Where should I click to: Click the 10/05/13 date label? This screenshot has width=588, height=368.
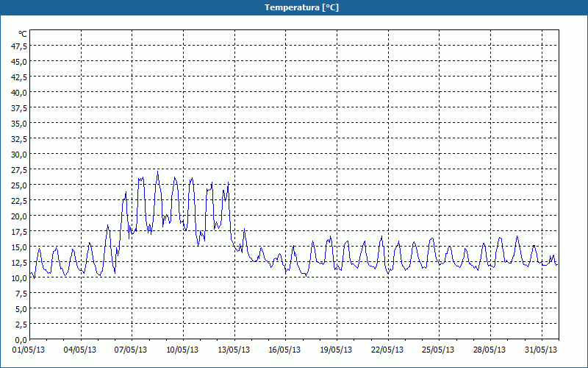click(182, 350)
